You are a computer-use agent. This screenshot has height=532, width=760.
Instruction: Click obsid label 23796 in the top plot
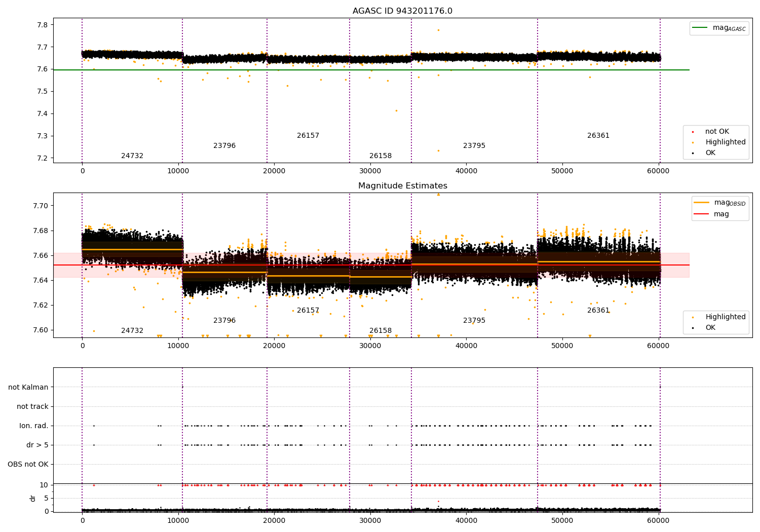(x=224, y=146)
